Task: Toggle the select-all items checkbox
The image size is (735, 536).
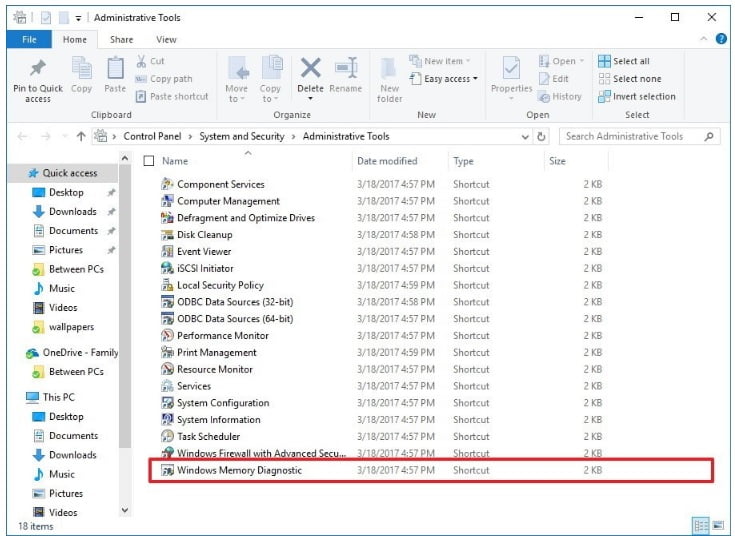Action: coord(149,161)
